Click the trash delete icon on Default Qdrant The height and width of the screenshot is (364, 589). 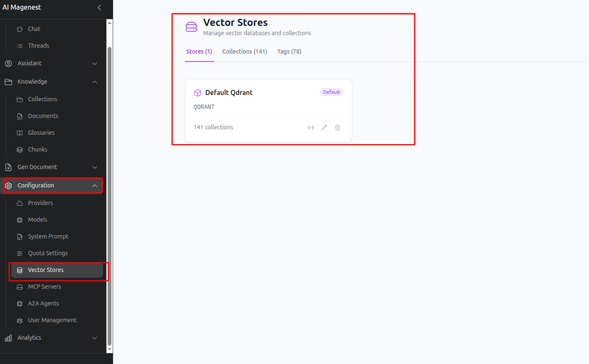[338, 128]
